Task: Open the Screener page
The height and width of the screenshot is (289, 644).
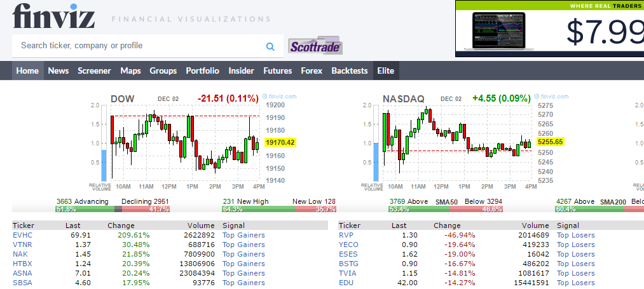Action: coord(94,71)
